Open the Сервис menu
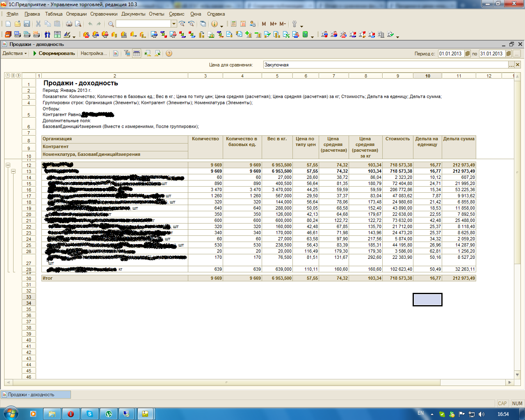Image resolution: width=525 pixels, height=420 pixels. tap(177, 14)
